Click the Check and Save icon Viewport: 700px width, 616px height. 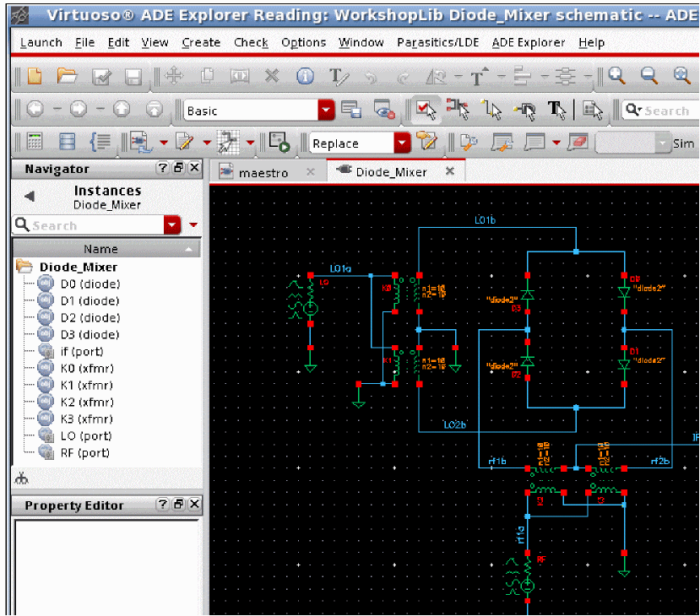click(101, 77)
